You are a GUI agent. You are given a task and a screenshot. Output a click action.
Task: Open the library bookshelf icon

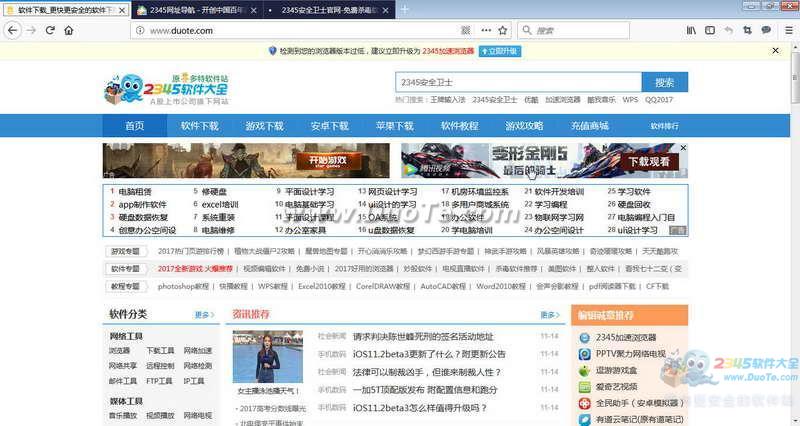click(x=691, y=31)
